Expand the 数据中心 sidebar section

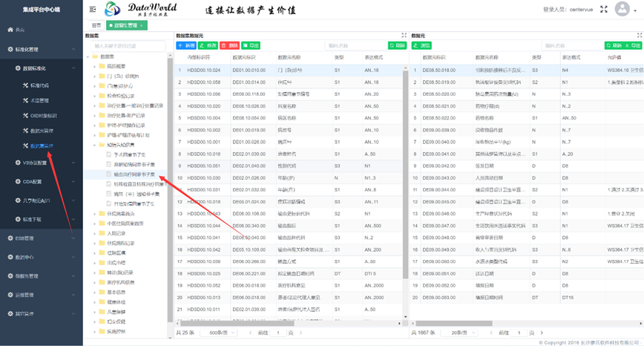tap(41, 257)
